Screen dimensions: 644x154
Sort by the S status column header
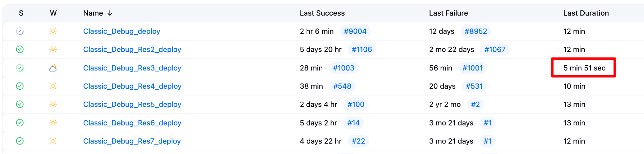point(21,13)
